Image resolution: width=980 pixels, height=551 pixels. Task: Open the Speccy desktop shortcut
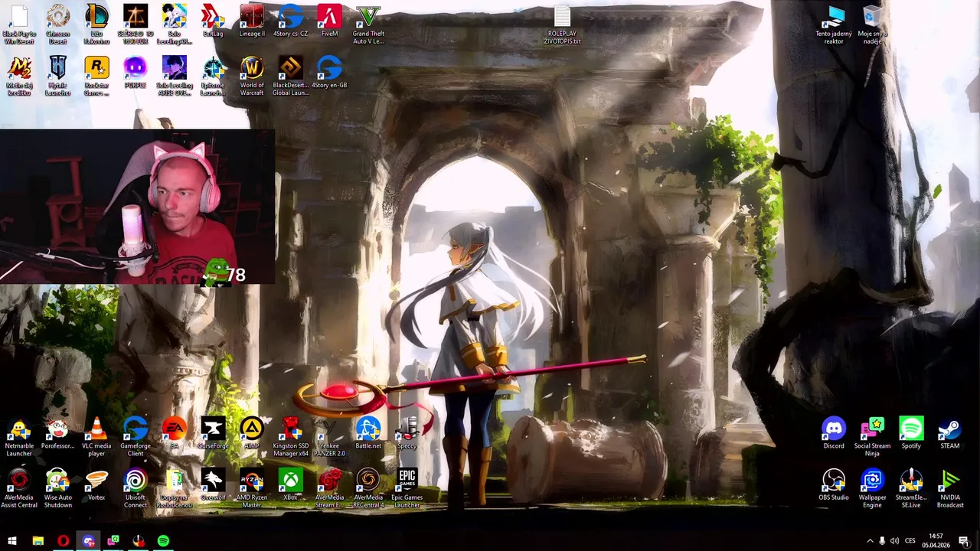pos(407,433)
